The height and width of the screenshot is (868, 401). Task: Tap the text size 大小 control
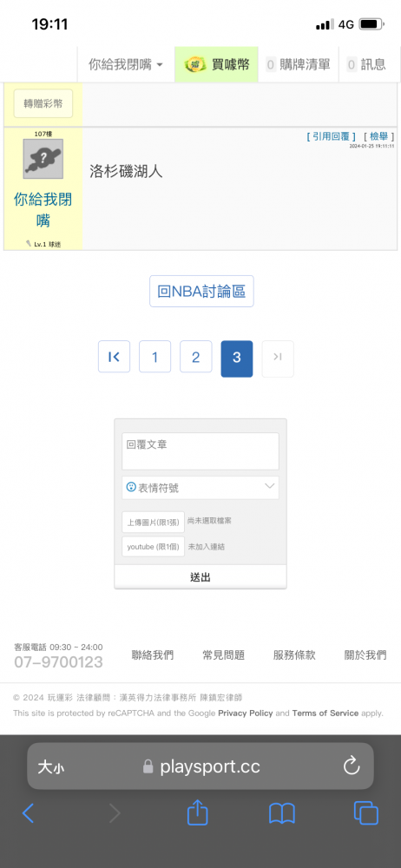point(51,766)
